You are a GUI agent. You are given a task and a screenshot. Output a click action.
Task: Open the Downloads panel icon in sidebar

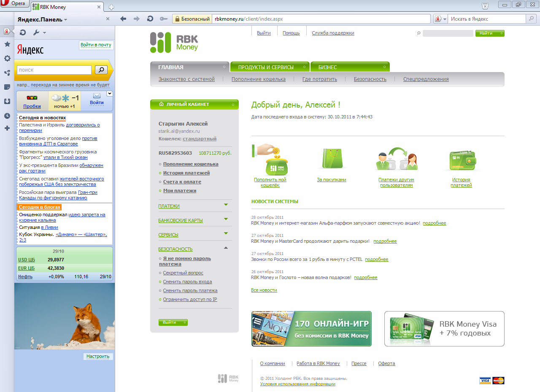tap(7, 101)
